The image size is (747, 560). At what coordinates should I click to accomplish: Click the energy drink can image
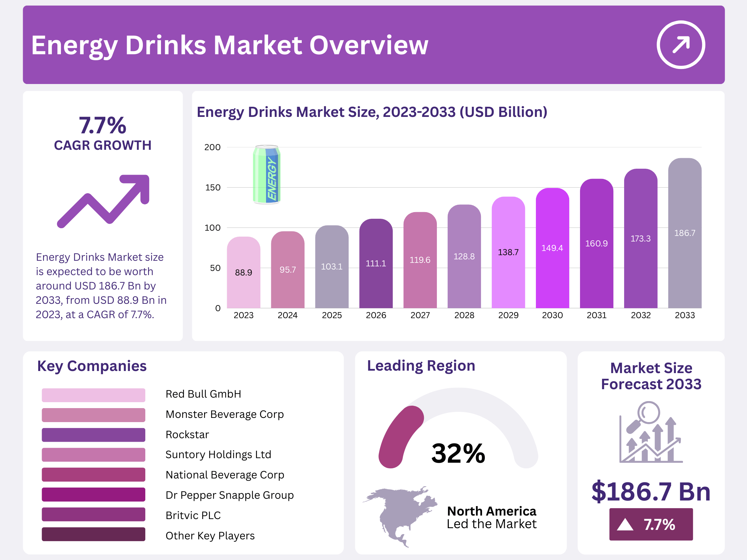point(266,174)
